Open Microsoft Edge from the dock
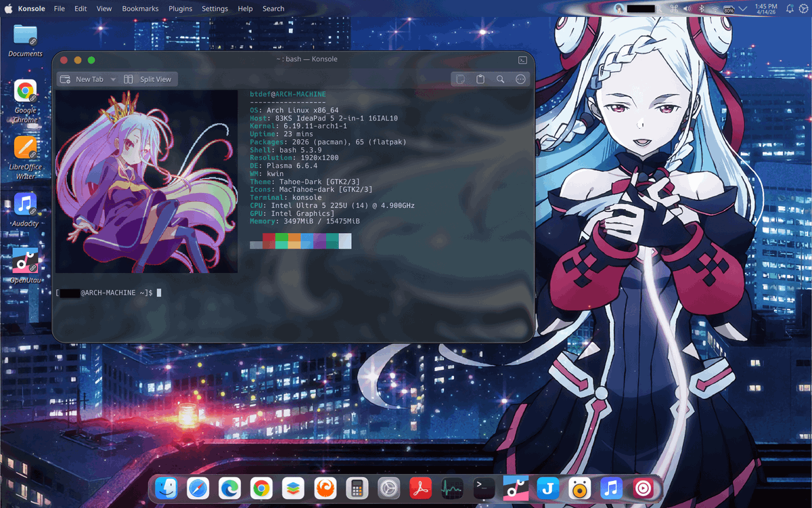 229,488
